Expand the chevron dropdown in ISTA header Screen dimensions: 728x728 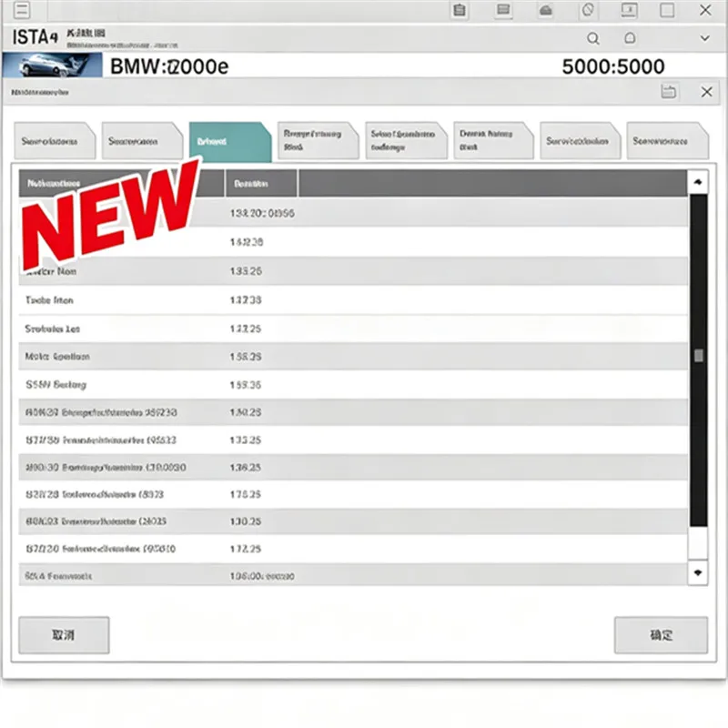[x=704, y=38]
